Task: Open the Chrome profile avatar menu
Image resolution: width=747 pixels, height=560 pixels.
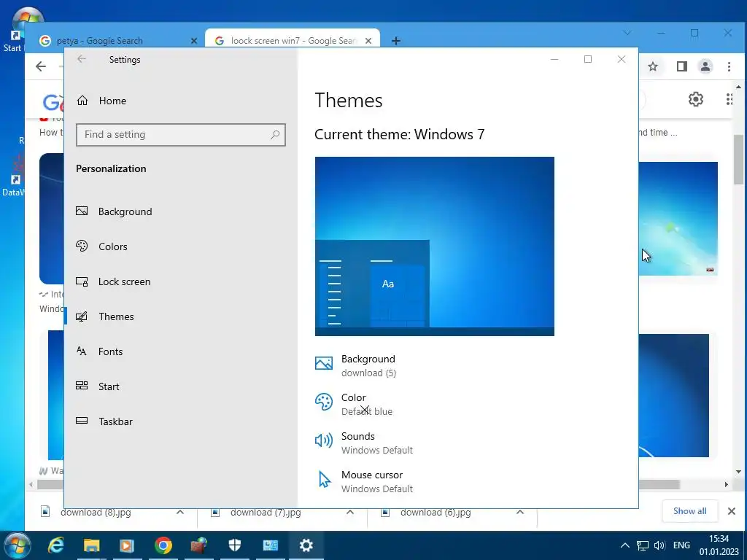Action: click(705, 66)
